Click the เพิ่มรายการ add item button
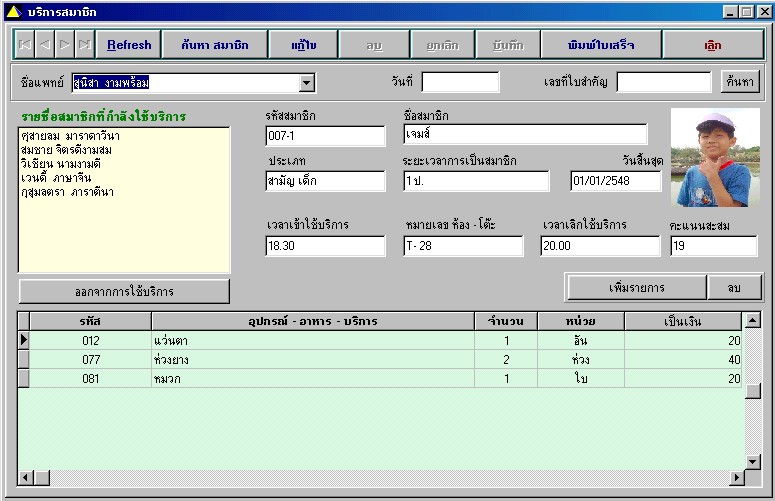 (x=636, y=287)
